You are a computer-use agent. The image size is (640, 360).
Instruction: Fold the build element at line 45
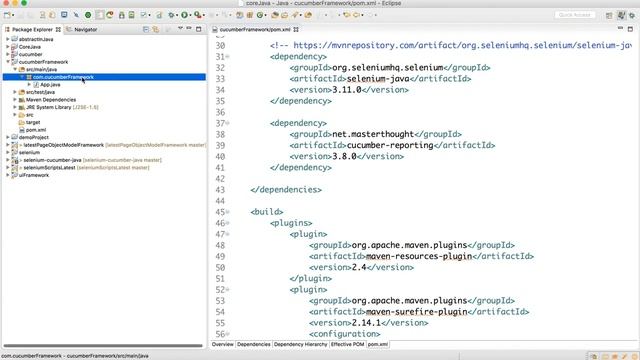(x=228, y=212)
